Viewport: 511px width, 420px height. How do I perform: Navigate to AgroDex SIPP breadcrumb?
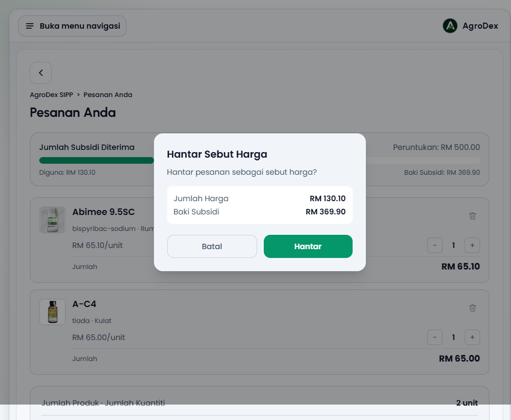click(51, 95)
